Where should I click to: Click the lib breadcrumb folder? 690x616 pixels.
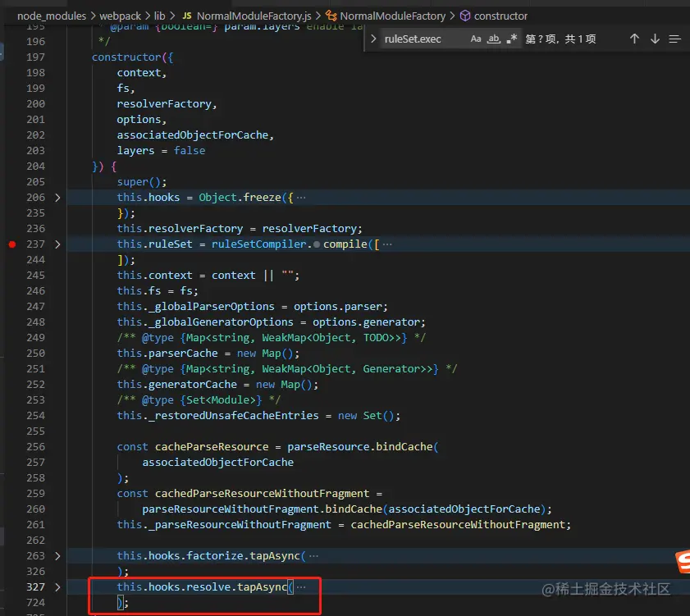tap(159, 16)
